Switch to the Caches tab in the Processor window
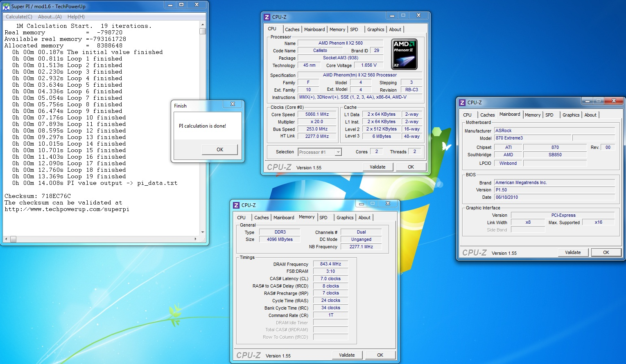Viewport: 626px width, 364px height. (292, 29)
